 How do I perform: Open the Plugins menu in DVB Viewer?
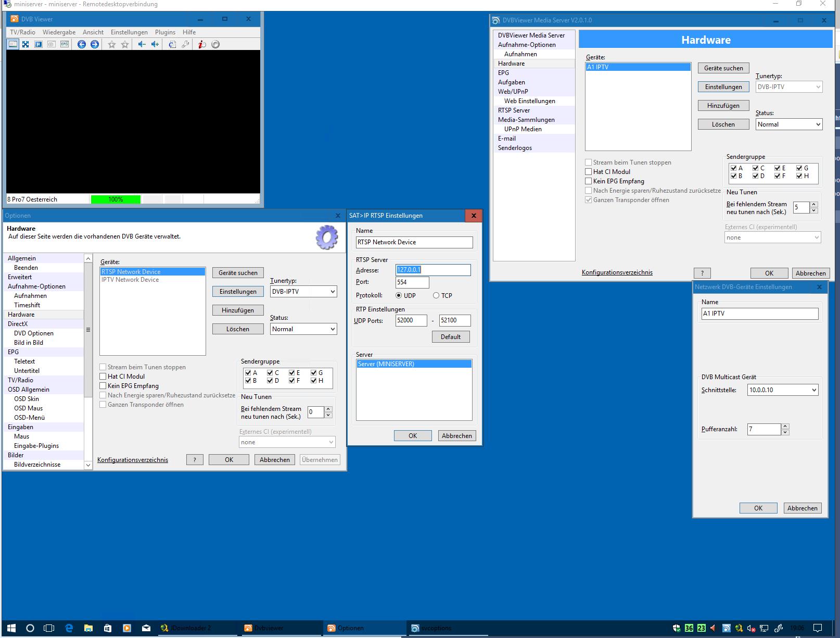[x=165, y=32]
